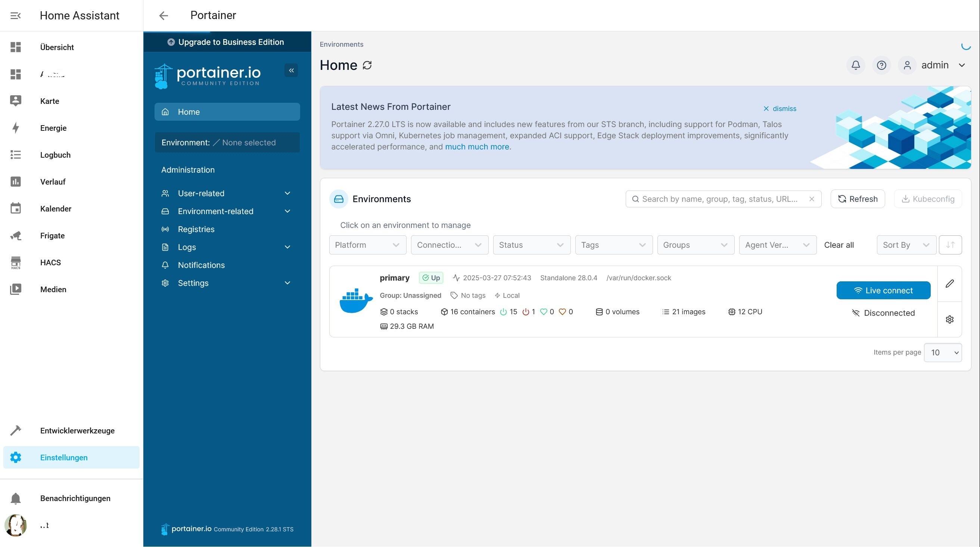Open the HACS sidebar icon
Screen dimensions: 980x547
(x=16, y=263)
